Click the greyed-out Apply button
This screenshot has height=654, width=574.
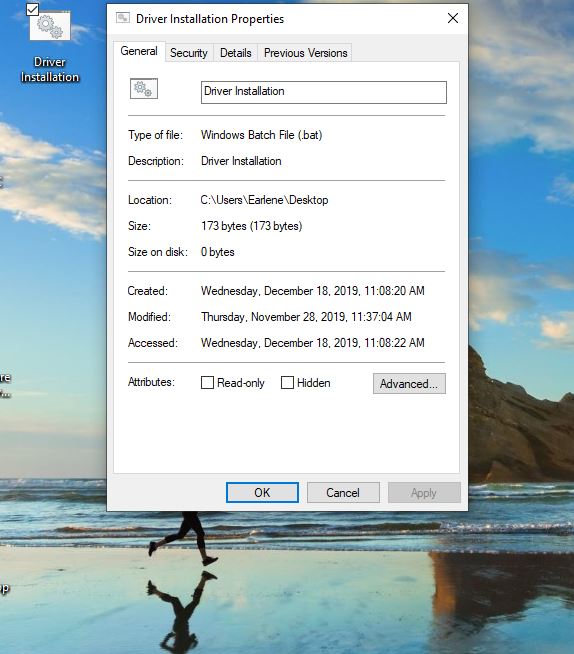[424, 493]
